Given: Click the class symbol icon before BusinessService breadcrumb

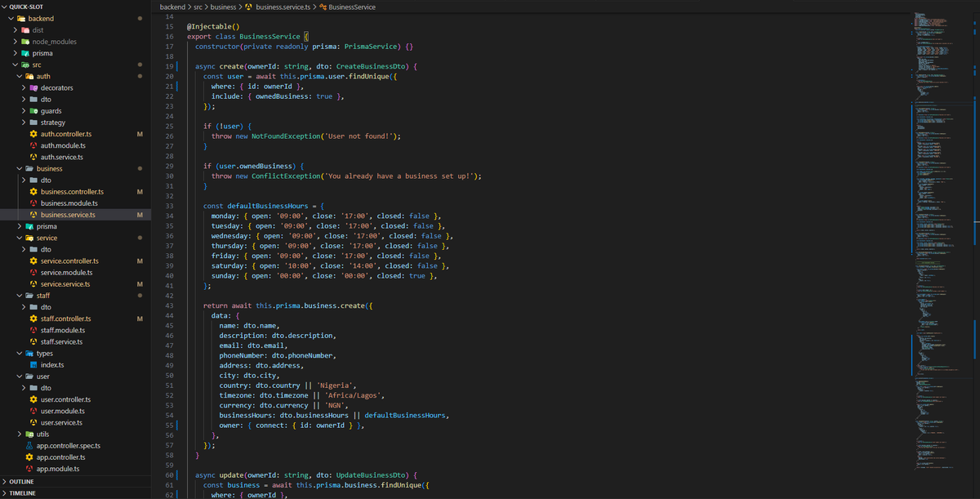Looking at the screenshot, I should pos(323,7).
